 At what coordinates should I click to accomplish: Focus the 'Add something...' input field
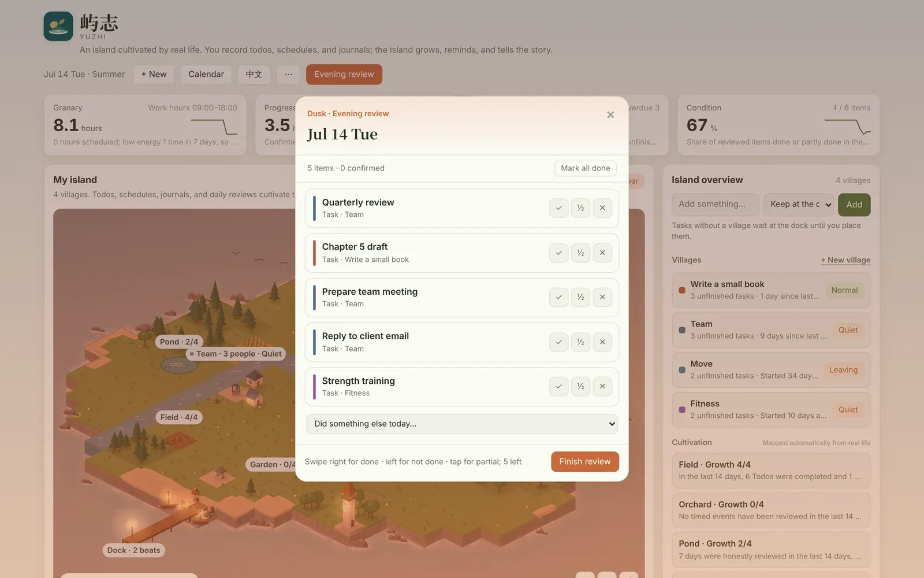coord(716,205)
